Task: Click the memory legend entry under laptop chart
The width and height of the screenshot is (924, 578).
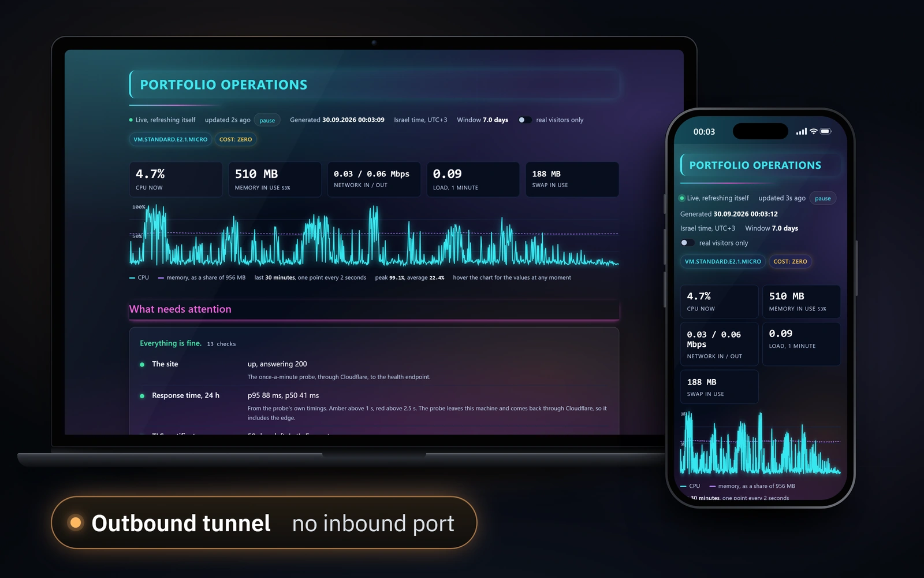Action: click(x=202, y=278)
